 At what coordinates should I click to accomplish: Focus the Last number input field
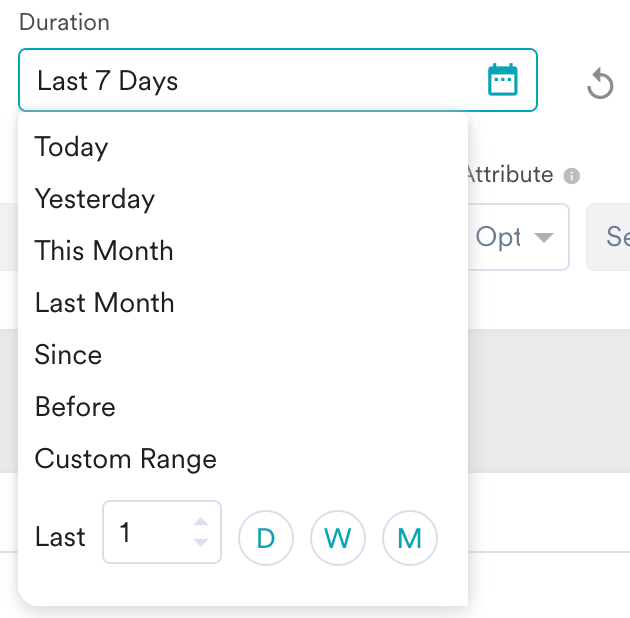[x=162, y=532]
